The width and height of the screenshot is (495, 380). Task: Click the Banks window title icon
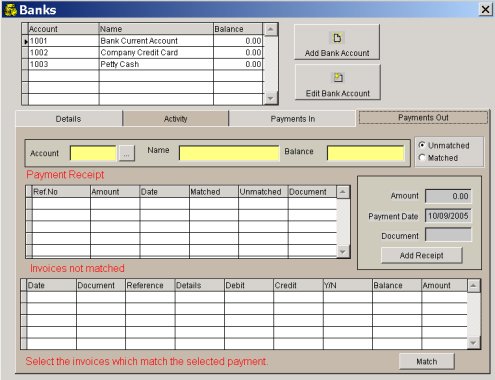pos(11,10)
